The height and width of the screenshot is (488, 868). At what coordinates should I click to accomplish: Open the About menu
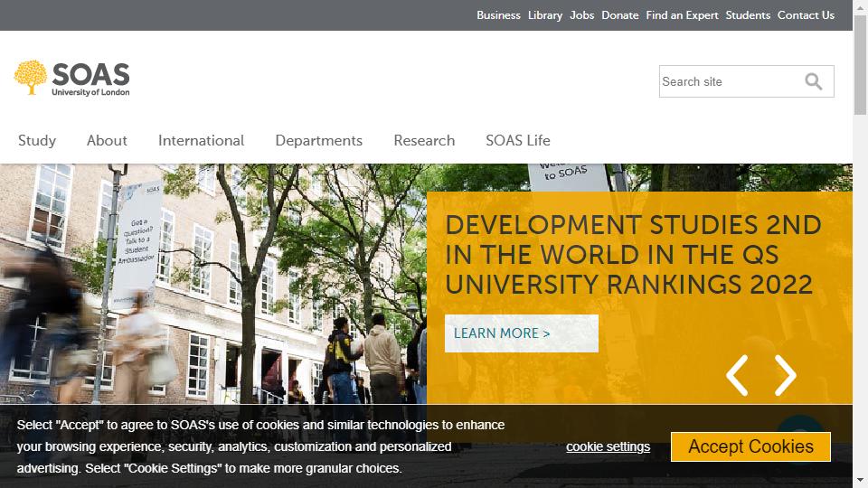coord(107,141)
